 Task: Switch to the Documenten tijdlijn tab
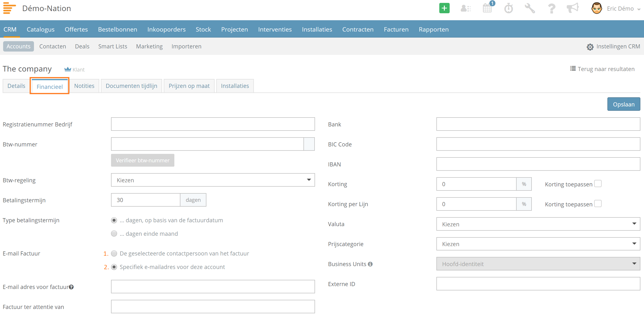(x=131, y=86)
